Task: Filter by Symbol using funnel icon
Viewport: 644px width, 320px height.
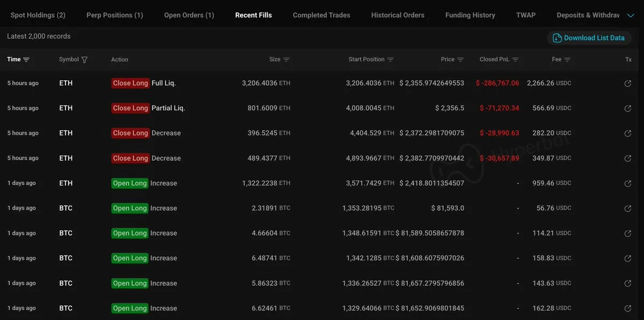Action: click(x=84, y=59)
